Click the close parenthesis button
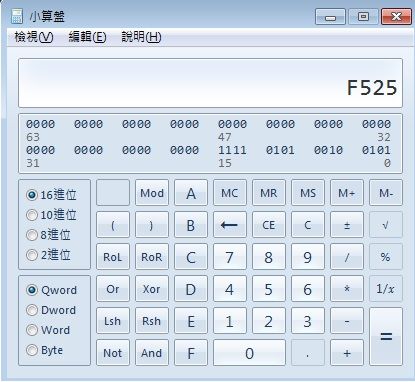The width and height of the screenshot is (415, 382). pos(152,225)
